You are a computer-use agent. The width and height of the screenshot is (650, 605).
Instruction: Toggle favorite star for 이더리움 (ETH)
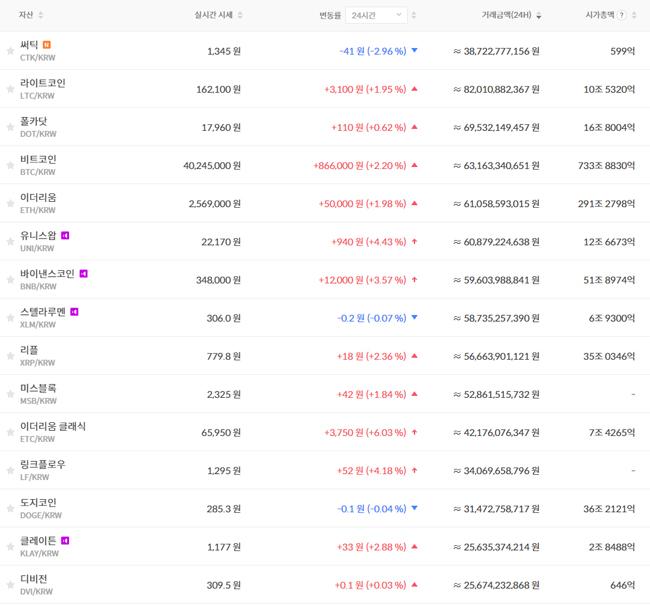10,203
